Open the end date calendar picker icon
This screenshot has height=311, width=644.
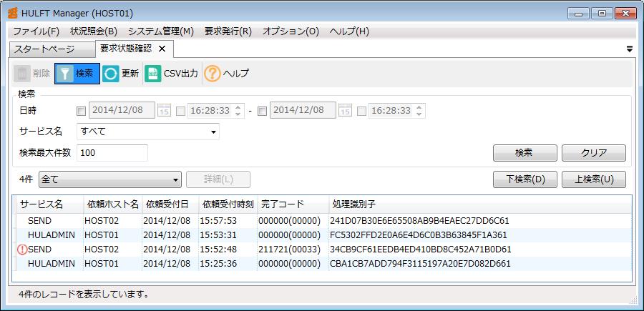(345, 111)
